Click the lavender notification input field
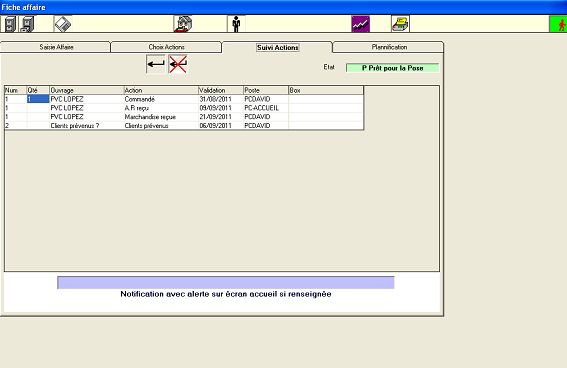 [x=226, y=282]
